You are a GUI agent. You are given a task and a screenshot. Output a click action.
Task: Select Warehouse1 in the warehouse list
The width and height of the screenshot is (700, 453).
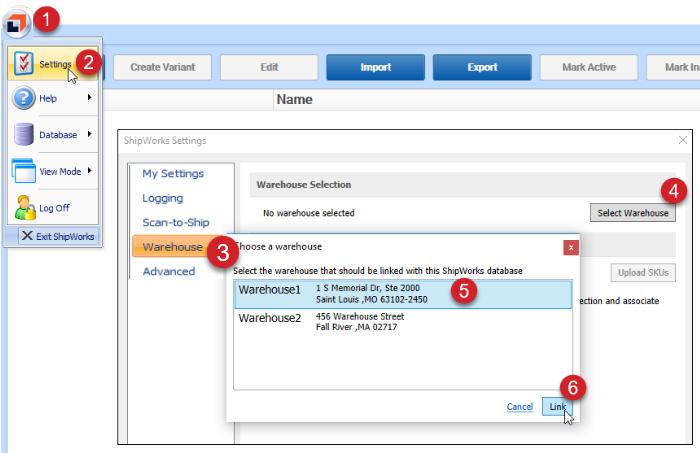pos(403,294)
